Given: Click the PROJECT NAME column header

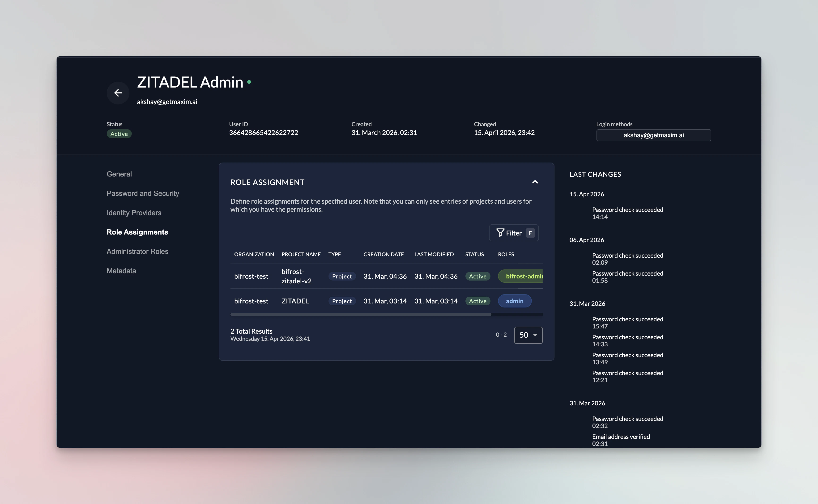Looking at the screenshot, I should (x=301, y=254).
